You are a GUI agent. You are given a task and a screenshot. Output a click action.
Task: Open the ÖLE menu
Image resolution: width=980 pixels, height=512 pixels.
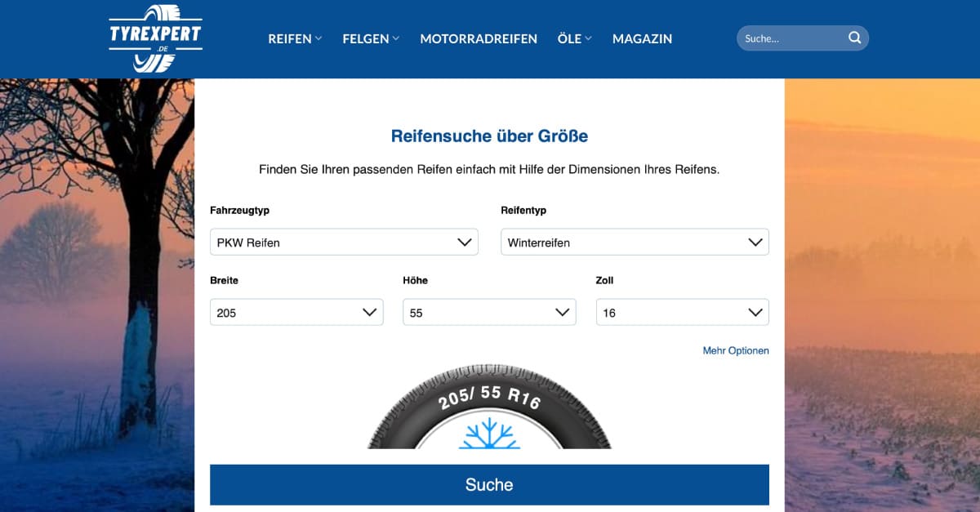[574, 38]
